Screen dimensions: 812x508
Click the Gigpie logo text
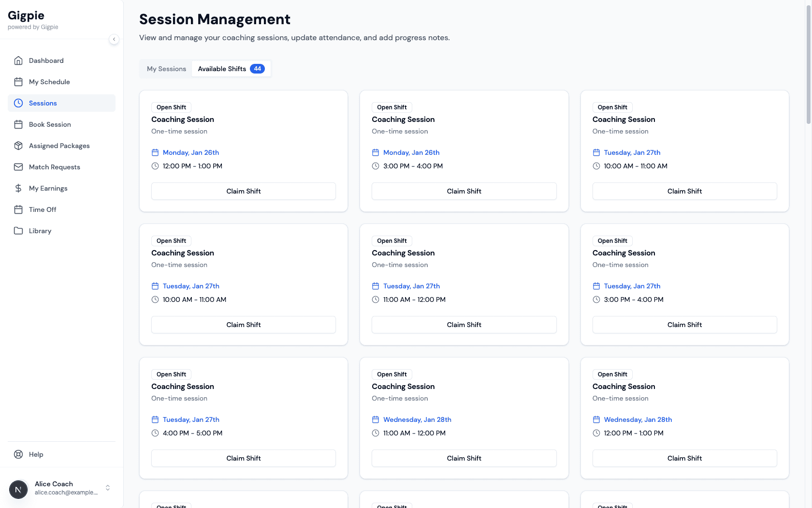point(26,15)
